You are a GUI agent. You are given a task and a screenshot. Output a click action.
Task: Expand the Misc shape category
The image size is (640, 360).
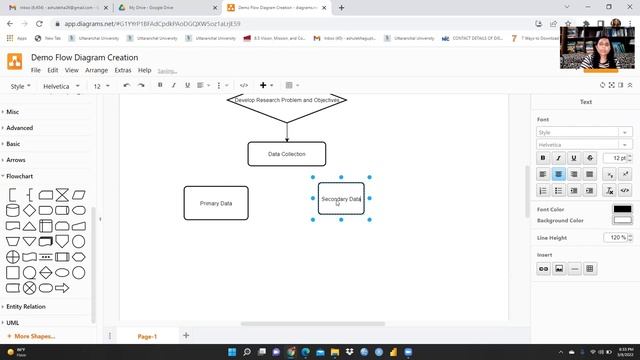[12, 112]
